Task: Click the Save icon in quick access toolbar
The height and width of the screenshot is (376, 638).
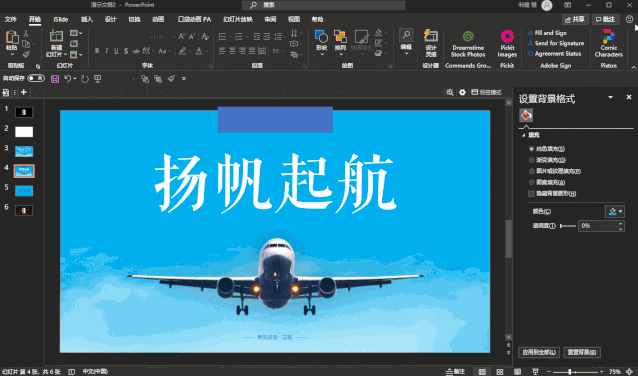Action: click(x=55, y=79)
